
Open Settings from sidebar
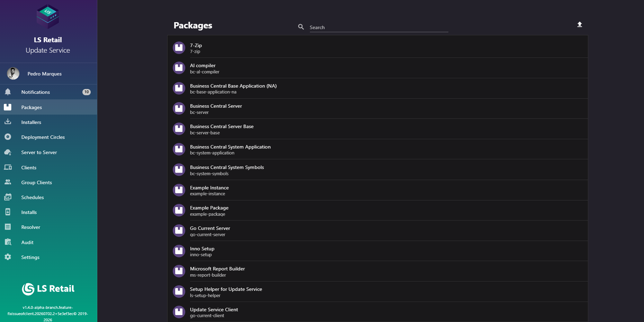click(48, 257)
